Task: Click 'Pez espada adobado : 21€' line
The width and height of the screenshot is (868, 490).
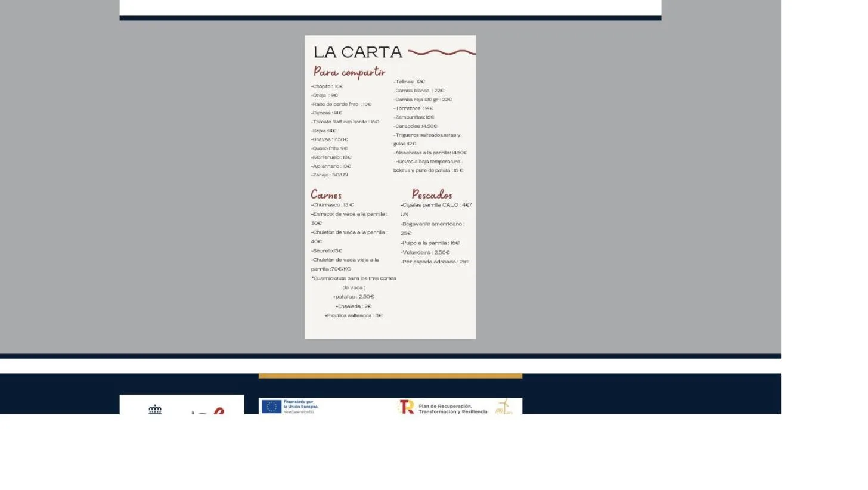Action: pos(435,262)
